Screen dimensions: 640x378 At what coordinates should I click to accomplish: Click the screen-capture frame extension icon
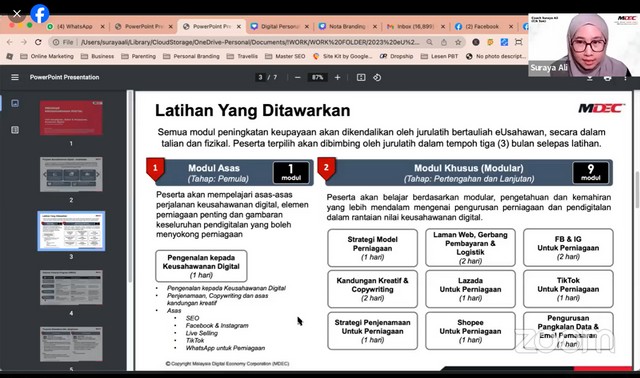click(519, 42)
